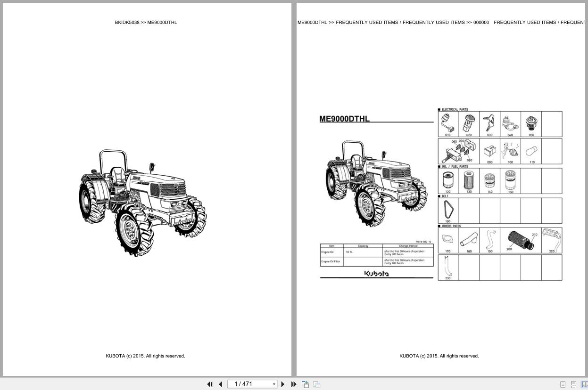This screenshot has height=390, width=588.
Task: Select hose part 180 image
Action: point(469,240)
